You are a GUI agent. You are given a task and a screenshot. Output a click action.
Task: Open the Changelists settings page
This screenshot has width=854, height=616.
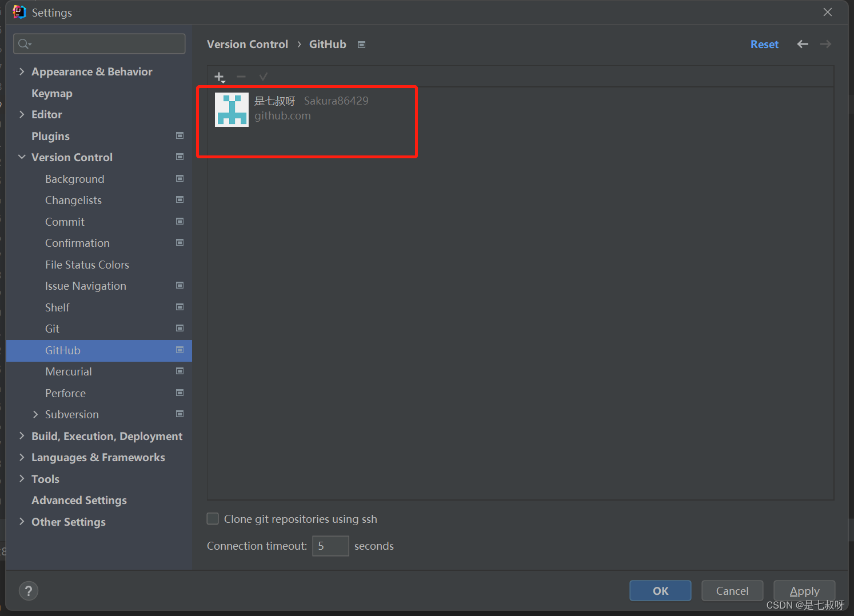tap(73, 200)
